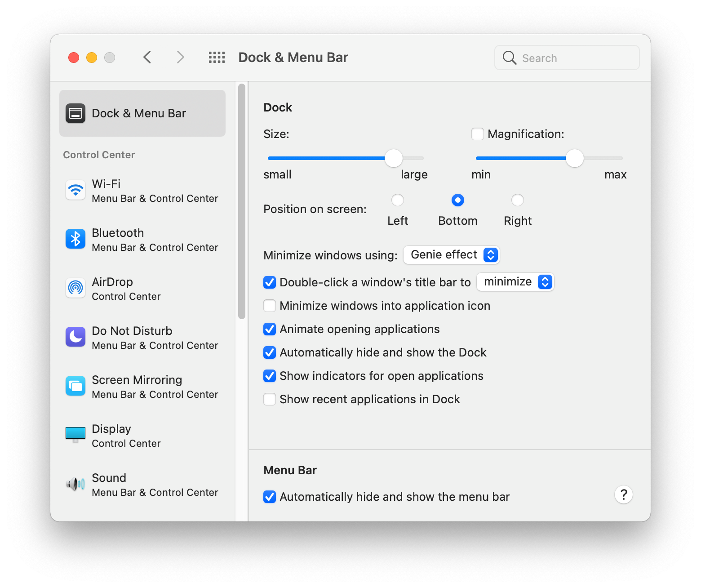Uncheck Automatically hide and show the Dock

[x=270, y=352]
